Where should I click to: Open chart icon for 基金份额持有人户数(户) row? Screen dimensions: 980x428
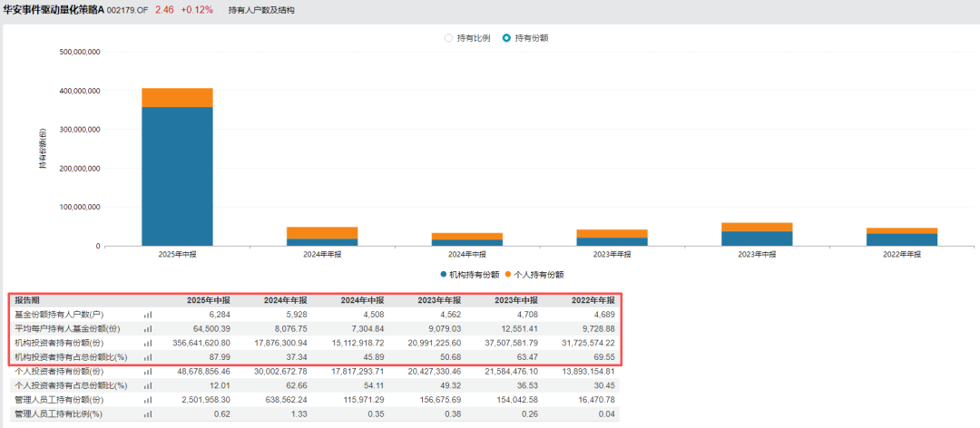148,315
